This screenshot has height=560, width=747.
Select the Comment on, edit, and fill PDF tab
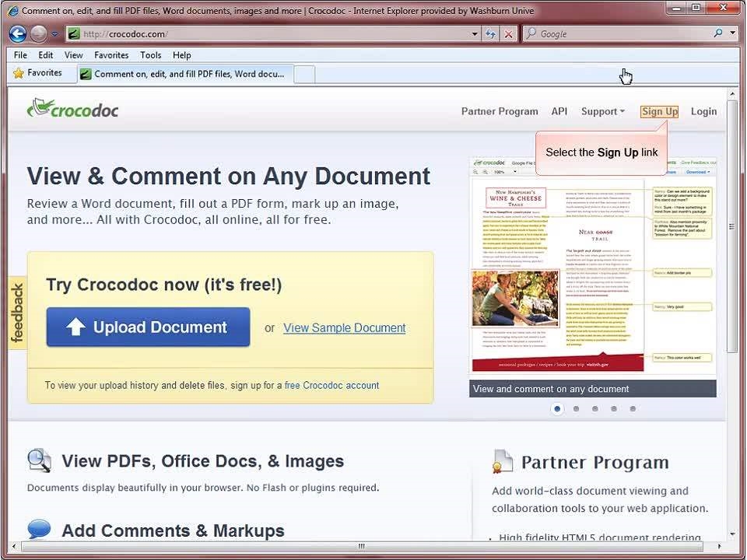tap(185, 75)
